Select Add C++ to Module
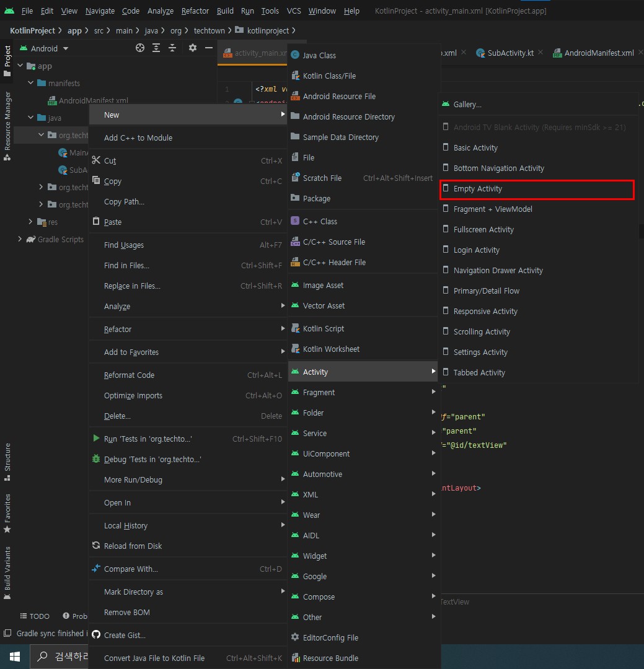This screenshot has height=669, width=644. pyautogui.click(x=188, y=138)
